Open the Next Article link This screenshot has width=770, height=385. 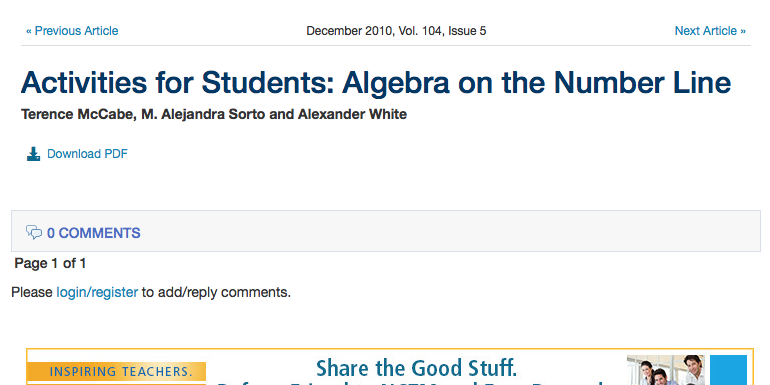pos(710,31)
